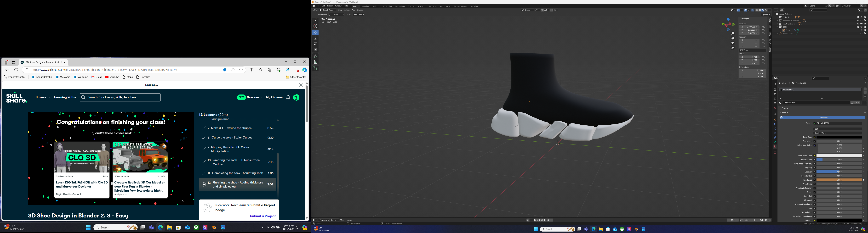
Task: Switch to the Sculpting workspace tab
Action: coord(376,6)
